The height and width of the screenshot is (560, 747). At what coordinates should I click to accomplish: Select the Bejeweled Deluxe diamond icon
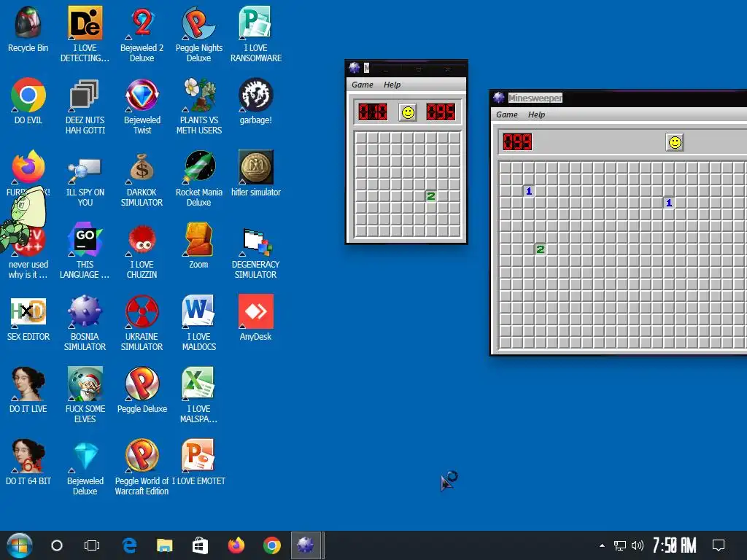pos(85,456)
